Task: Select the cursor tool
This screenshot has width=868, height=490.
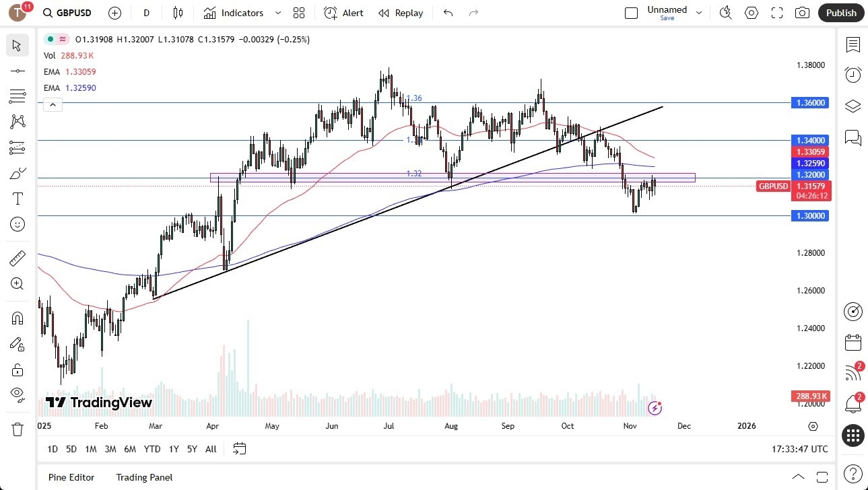Action: (17, 45)
